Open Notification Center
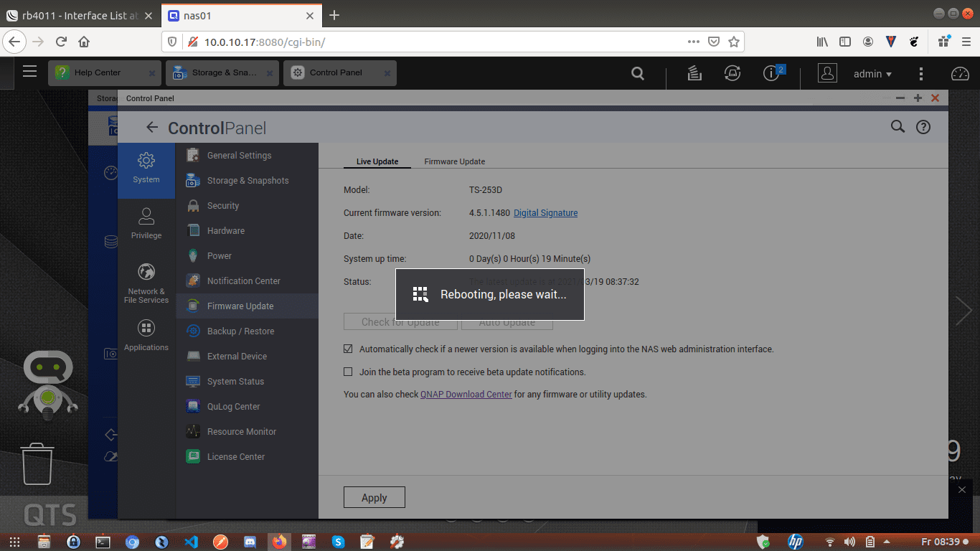Image resolution: width=980 pixels, height=551 pixels. coord(247,281)
